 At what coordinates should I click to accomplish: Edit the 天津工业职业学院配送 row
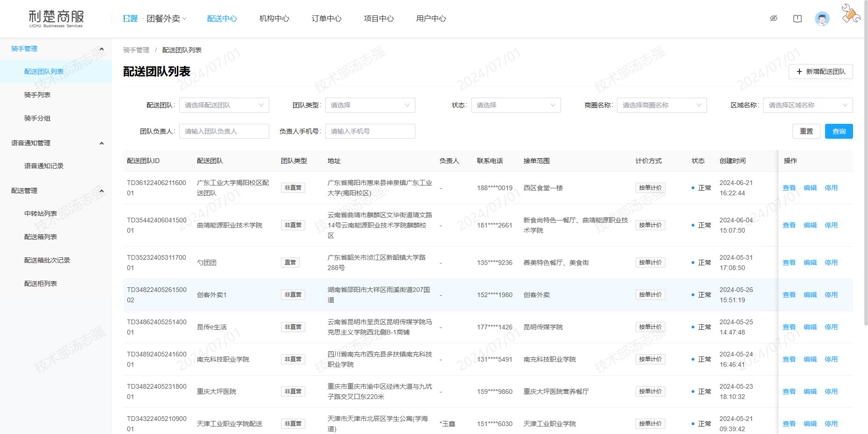tap(810, 424)
